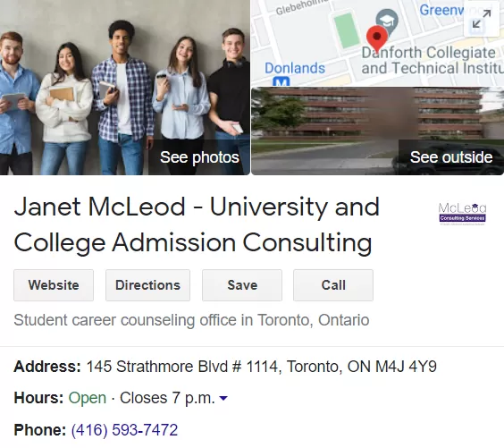Screen dimensions: 504x448
Task: Select the graduation cap school marker
Action: click(387, 21)
